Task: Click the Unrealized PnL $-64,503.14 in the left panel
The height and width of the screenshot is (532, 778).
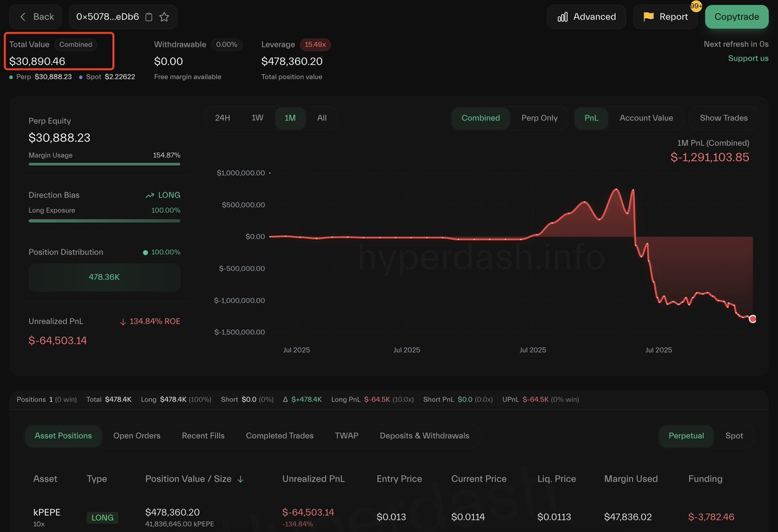Action: 58,341
